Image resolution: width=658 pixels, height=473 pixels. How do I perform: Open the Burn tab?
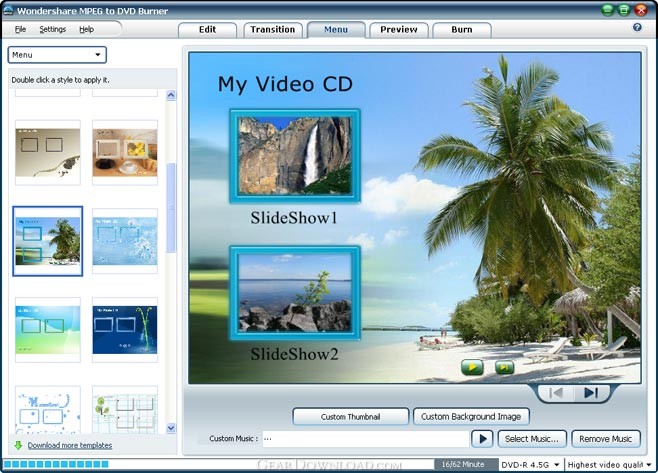coord(462,30)
